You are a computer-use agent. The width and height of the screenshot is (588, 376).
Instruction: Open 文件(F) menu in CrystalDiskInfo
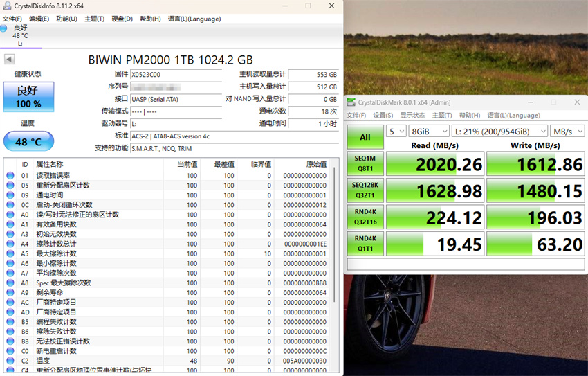(12, 19)
